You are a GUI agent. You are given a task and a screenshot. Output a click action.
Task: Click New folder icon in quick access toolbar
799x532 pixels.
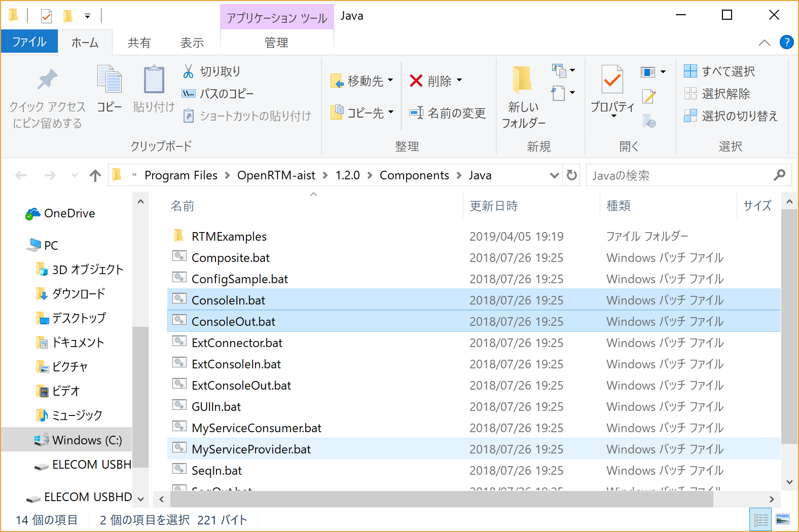67,16
